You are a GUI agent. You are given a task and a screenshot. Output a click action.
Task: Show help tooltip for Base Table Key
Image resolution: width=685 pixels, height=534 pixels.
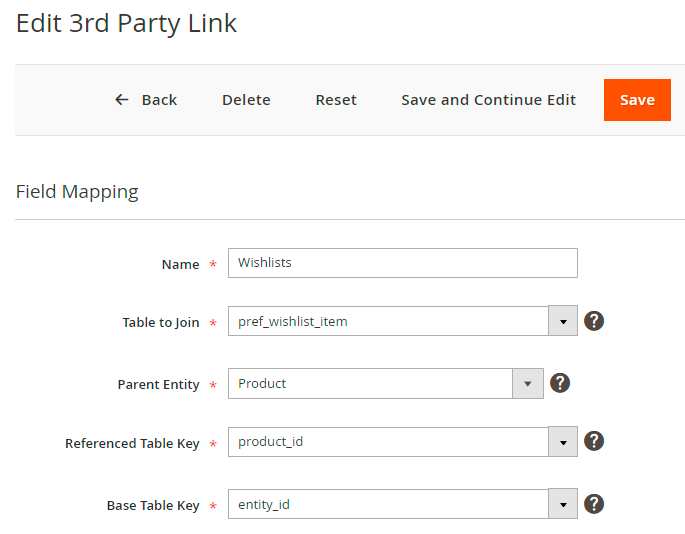[594, 504]
